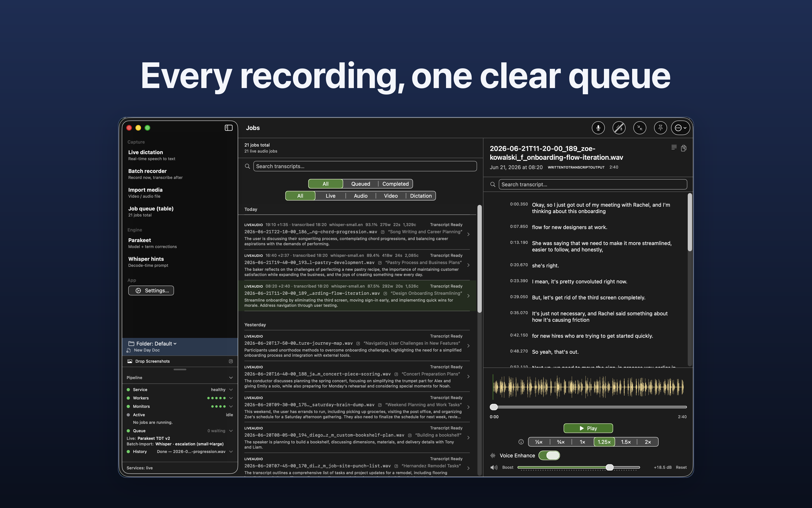Click the pin icon in toolbar
Viewport: 812px width, 508px height.
[x=660, y=128]
